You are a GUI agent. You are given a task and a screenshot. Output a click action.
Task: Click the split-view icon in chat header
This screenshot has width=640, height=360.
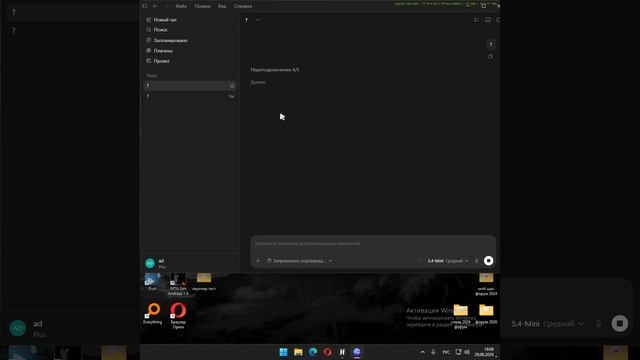click(476, 20)
